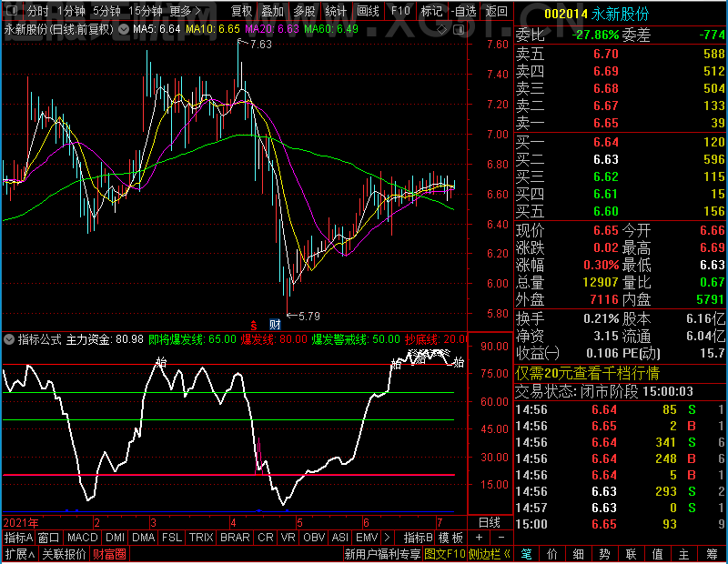The height and width of the screenshot is (564, 728).
Task: Click the 返回 back button
Action: pyautogui.click(x=496, y=11)
